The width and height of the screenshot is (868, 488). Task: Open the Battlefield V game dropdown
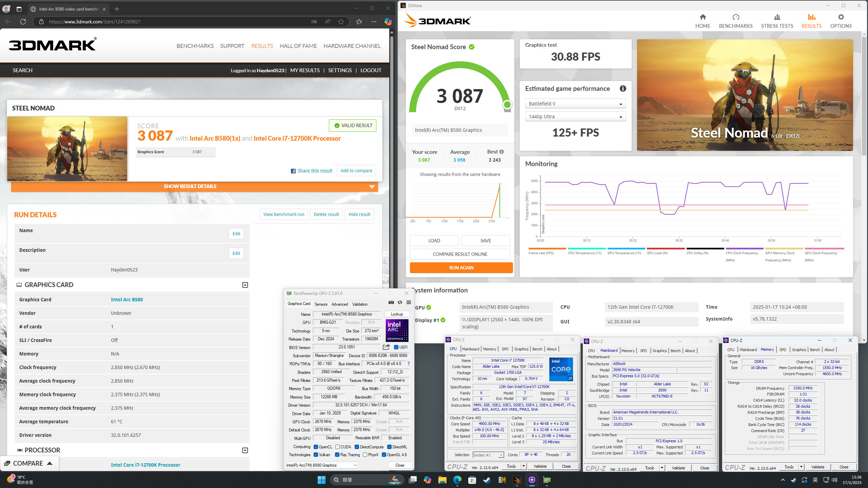[x=575, y=104]
